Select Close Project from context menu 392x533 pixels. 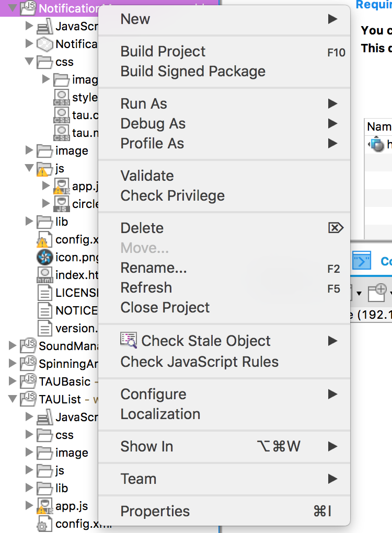[x=165, y=307]
